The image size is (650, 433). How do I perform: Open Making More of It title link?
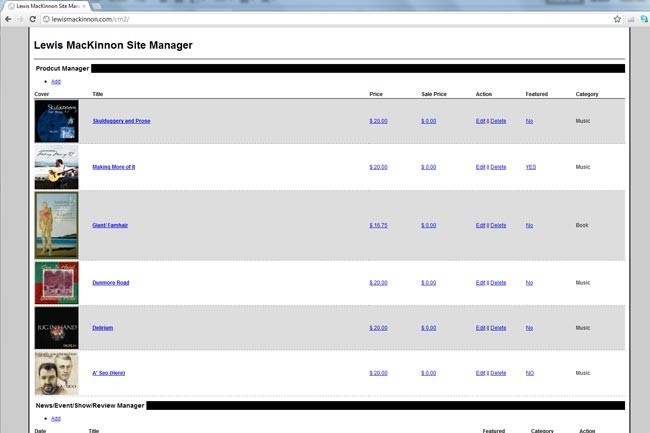(114, 167)
